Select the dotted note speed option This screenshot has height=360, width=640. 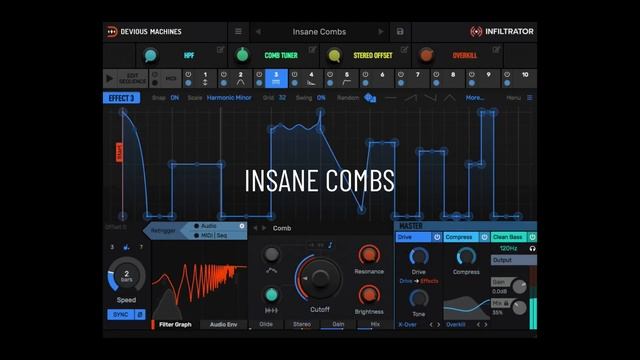[x=127, y=247]
